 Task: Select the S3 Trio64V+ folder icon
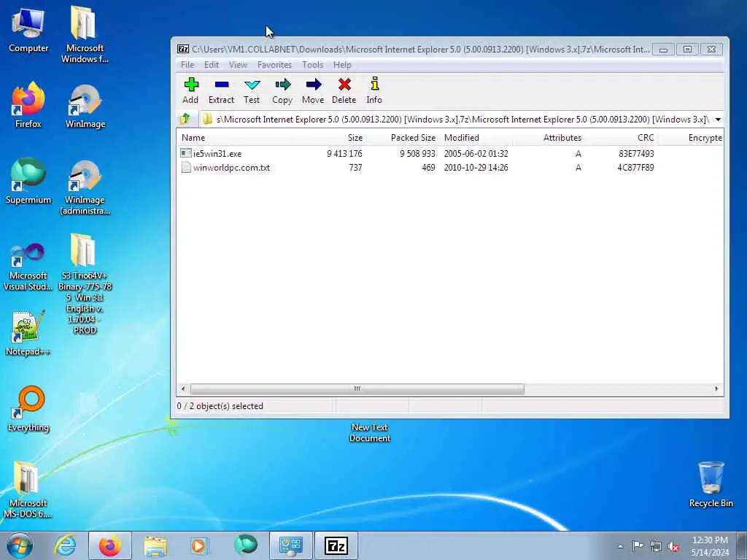click(85, 284)
